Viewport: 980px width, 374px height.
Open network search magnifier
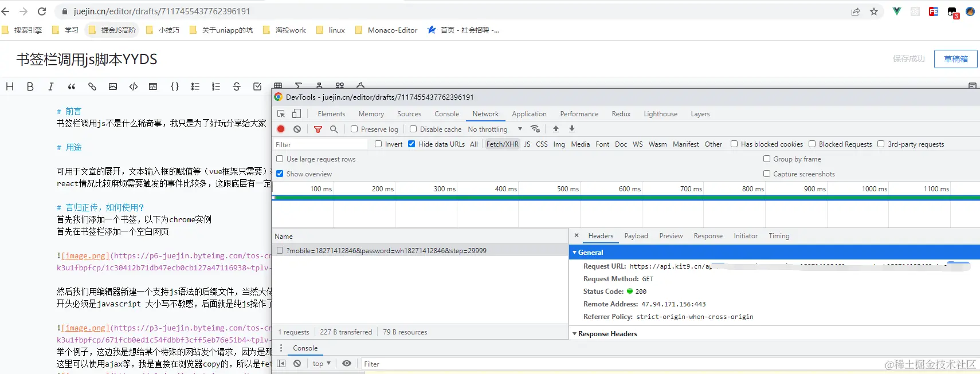pos(334,129)
